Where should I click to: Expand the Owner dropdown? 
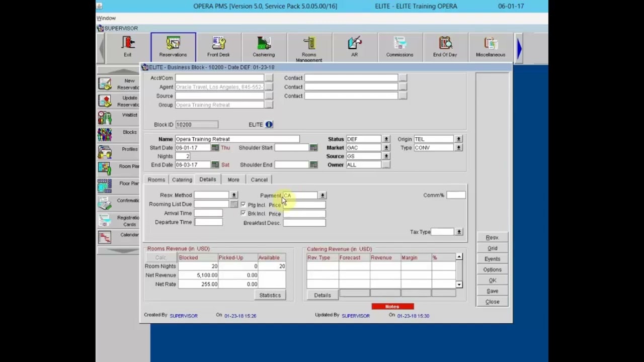386,165
